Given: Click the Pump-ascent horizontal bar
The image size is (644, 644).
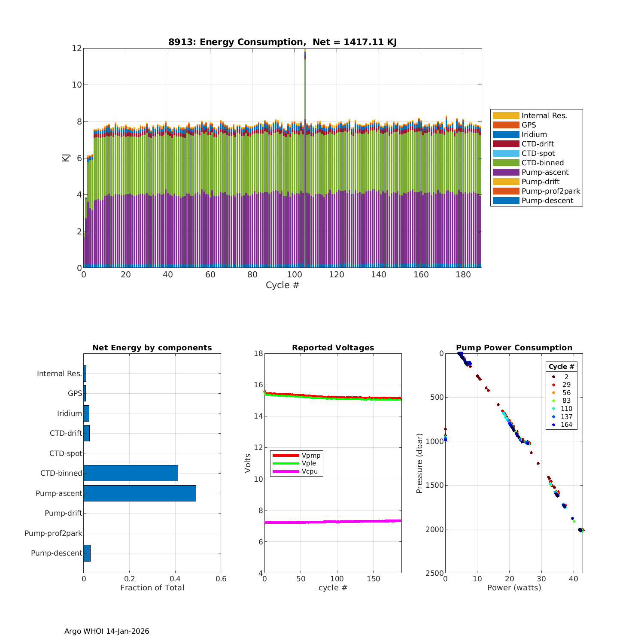Looking at the screenshot, I should (x=140, y=493).
